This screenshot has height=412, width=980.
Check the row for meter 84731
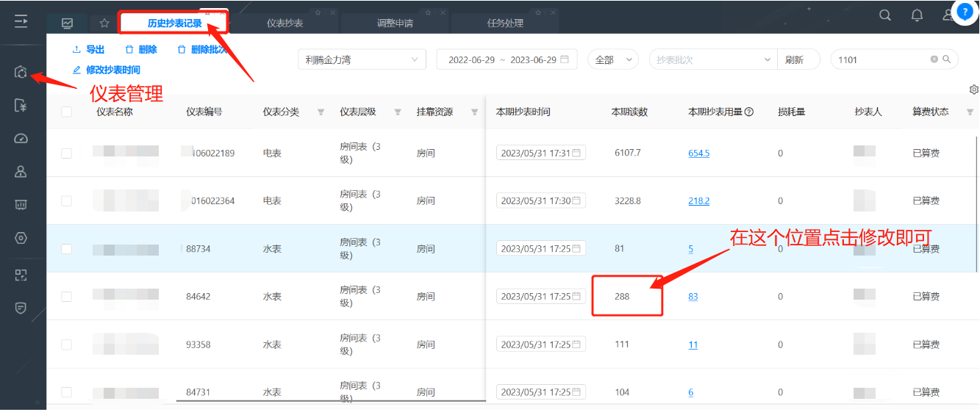point(67,392)
